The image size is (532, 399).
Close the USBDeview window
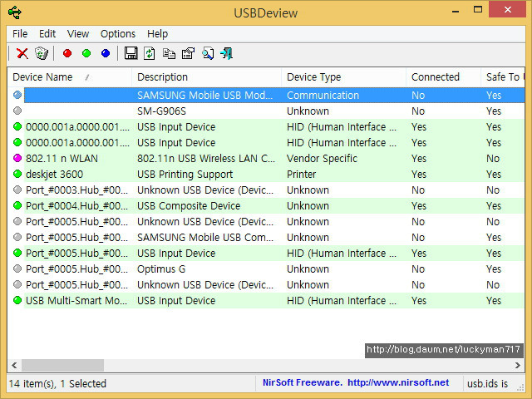508,9
